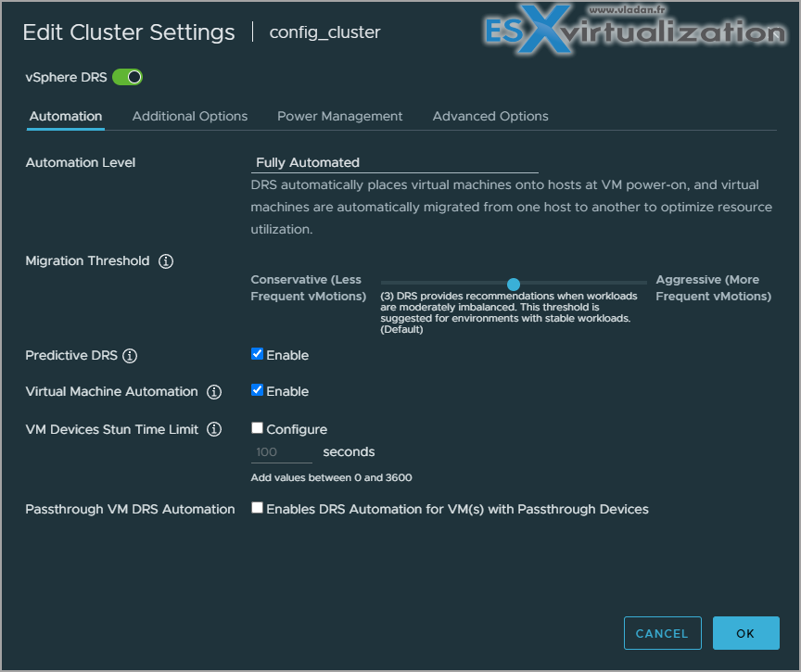Open the Power Management tab
801x672 pixels.
339,117
